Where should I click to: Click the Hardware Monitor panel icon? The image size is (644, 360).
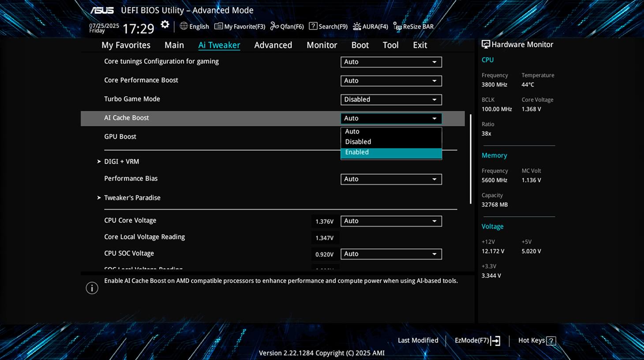pyautogui.click(x=486, y=44)
